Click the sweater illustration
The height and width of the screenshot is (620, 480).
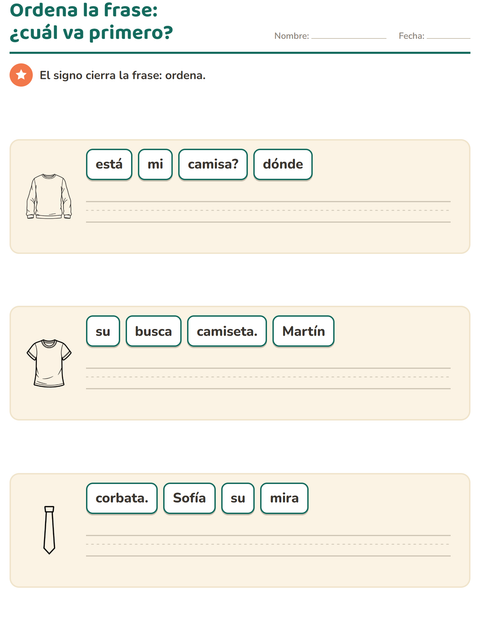click(49, 197)
